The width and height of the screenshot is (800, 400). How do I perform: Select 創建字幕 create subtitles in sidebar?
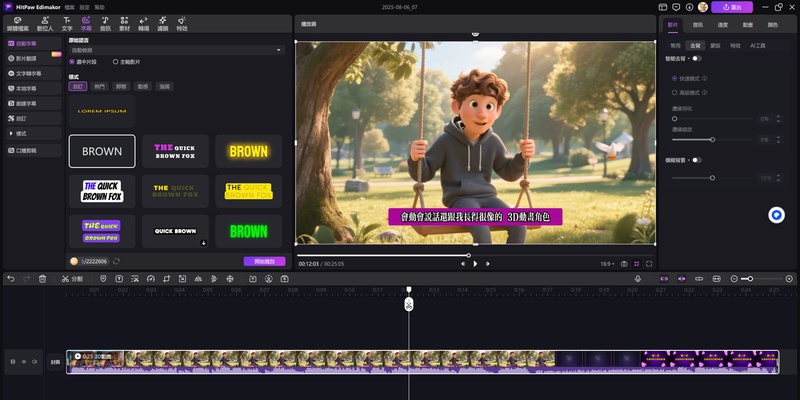tap(34, 104)
